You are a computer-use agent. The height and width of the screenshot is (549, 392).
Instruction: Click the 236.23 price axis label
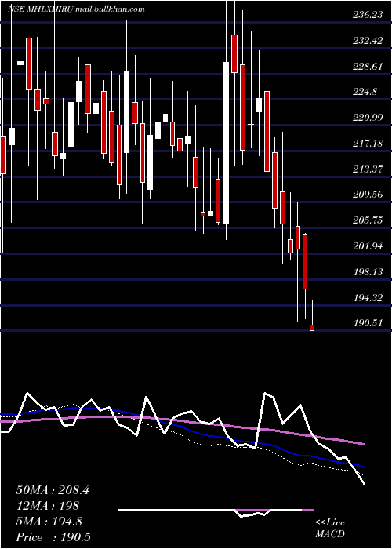[368, 15]
